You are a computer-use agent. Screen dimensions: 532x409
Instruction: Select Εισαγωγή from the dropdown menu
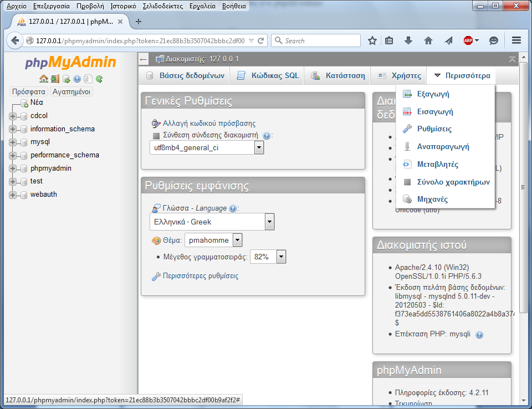(445, 111)
